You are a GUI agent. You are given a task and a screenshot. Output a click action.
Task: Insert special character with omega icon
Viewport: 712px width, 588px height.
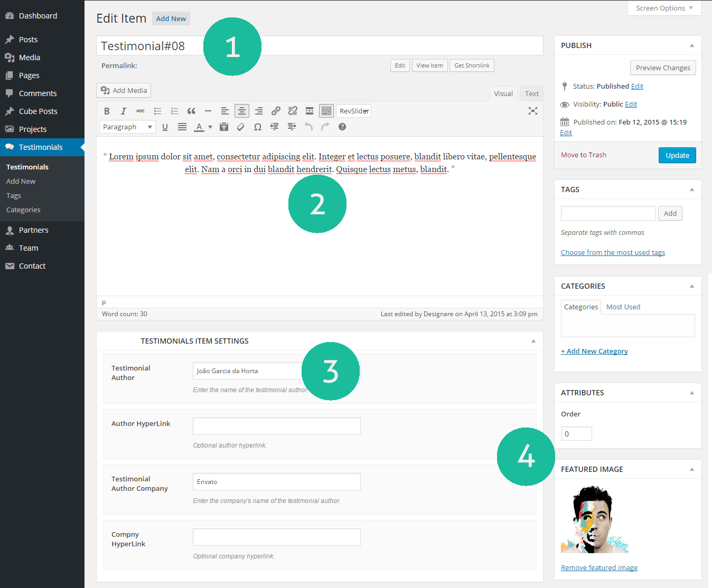(258, 127)
